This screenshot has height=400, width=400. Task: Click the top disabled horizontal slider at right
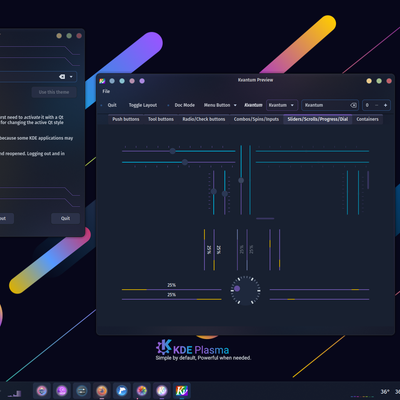click(x=312, y=151)
